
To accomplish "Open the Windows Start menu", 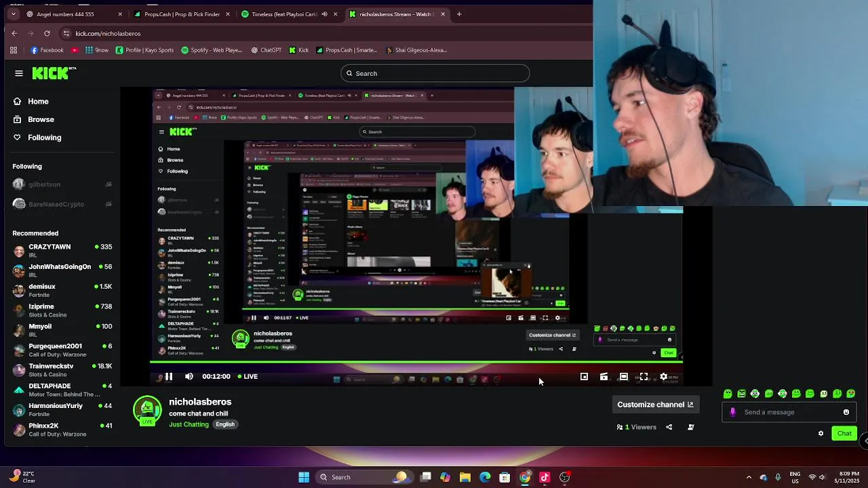I will pyautogui.click(x=304, y=477).
